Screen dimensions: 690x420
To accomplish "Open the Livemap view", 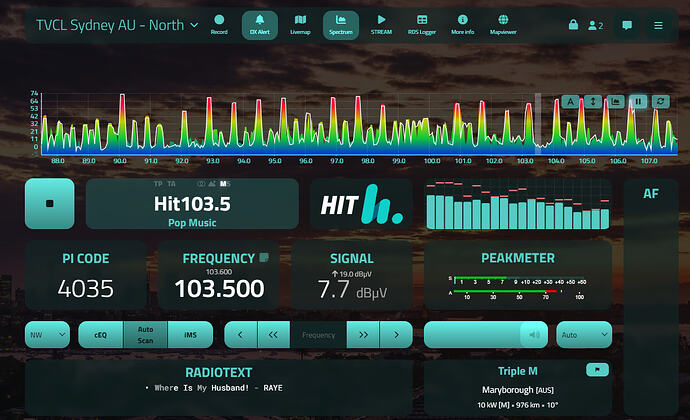I will tap(300, 25).
